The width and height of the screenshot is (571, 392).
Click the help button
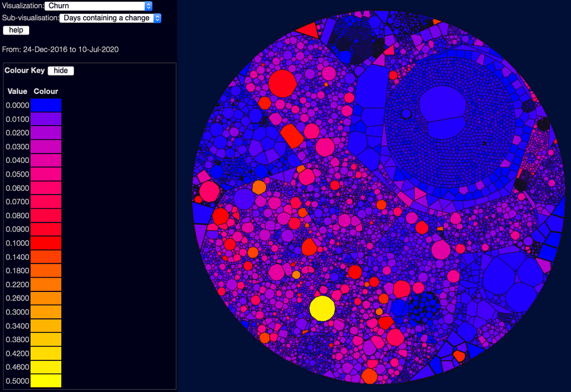click(x=16, y=30)
